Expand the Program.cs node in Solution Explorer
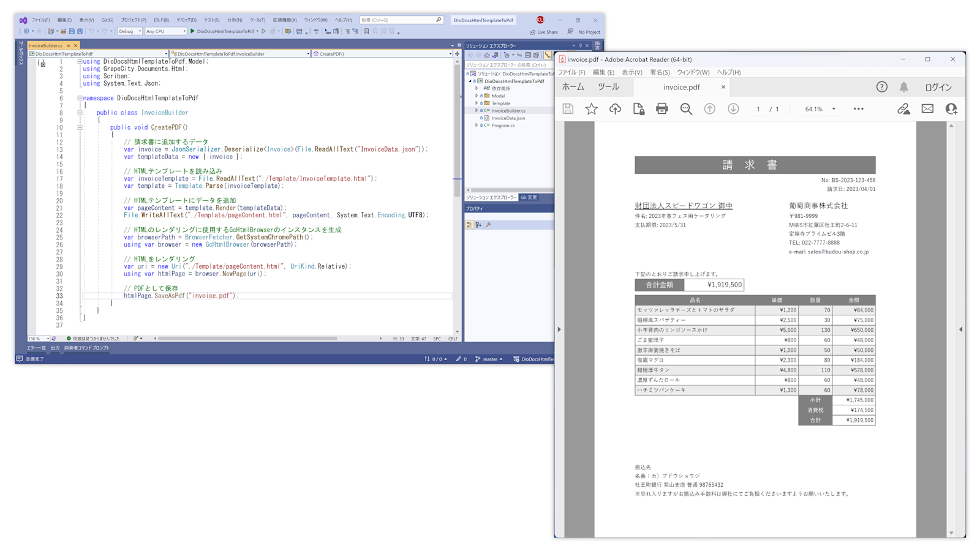980x551 pixels. tap(477, 125)
